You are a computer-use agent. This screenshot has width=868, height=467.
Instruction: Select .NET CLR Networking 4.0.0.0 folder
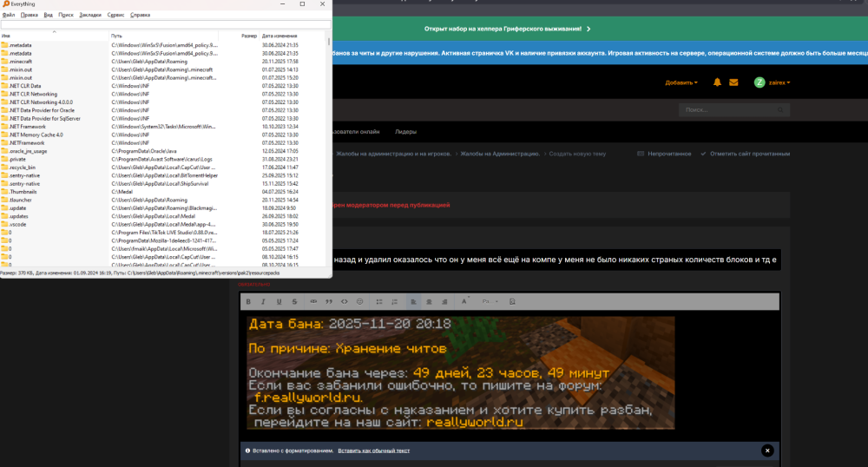(x=163, y=102)
